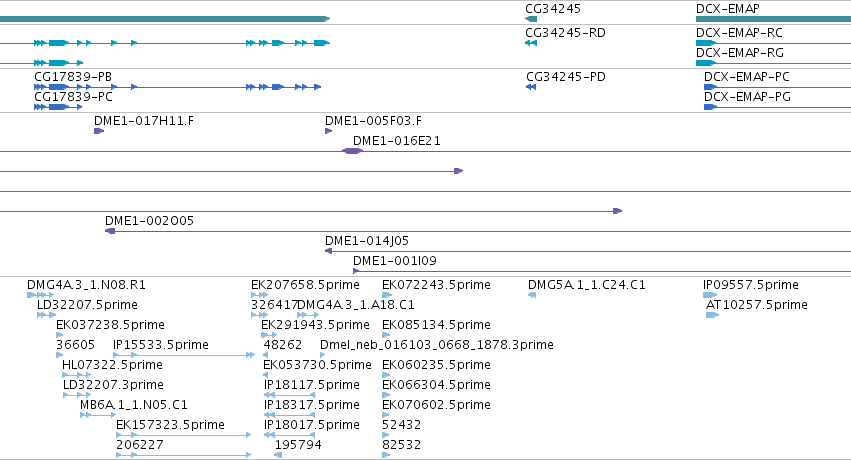The image size is (851, 460).
Task: Click the CG34245-RD transcript label
Action: point(565,33)
